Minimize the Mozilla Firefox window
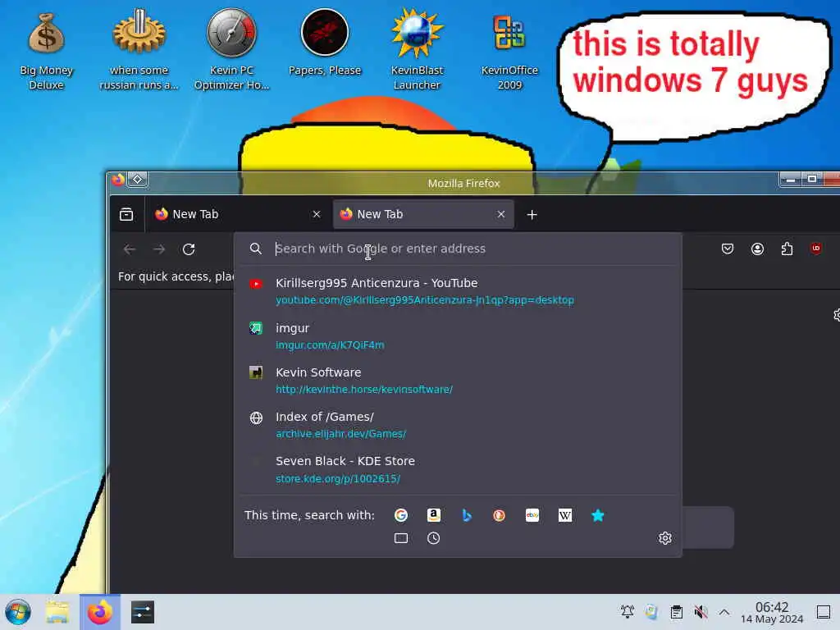The height and width of the screenshot is (630, 840). pyautogui.click(x=790, y=180)
